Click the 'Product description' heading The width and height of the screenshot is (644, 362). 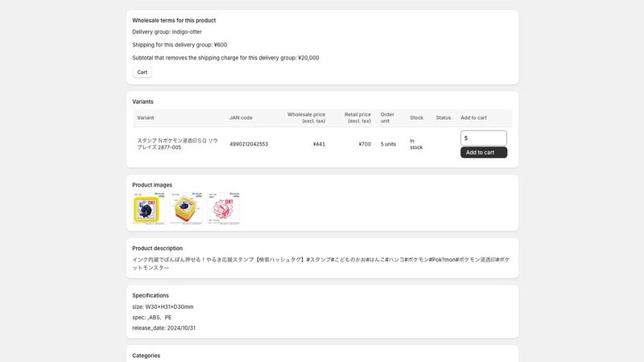coord(157,249)
